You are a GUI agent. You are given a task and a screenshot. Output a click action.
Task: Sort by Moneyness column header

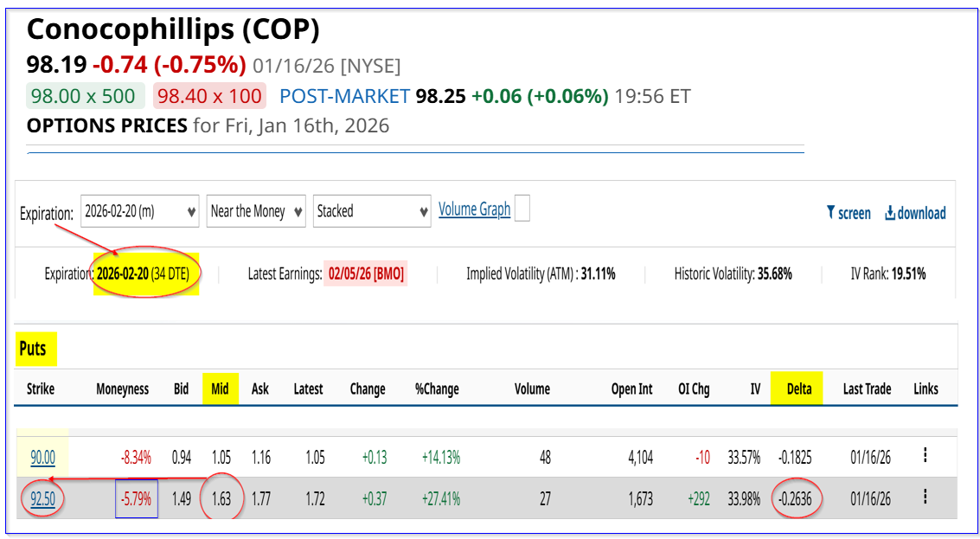click(122, 388)
